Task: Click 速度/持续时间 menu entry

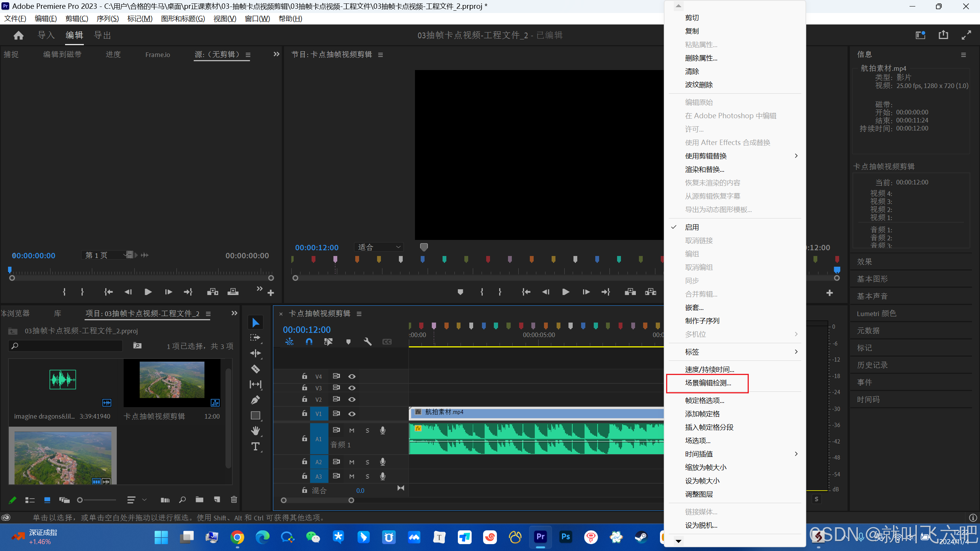Action: pyautogui.click(x=709, y=369)
